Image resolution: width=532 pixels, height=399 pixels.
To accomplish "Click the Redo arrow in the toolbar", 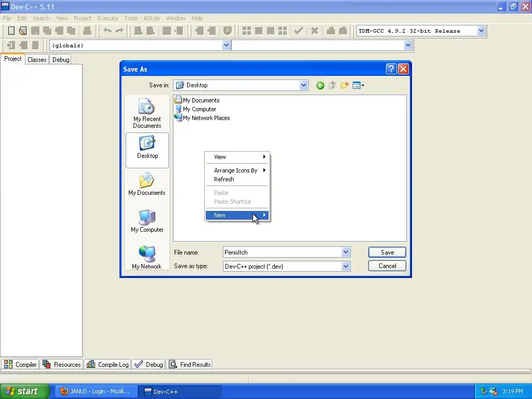I will coord(119,31).
